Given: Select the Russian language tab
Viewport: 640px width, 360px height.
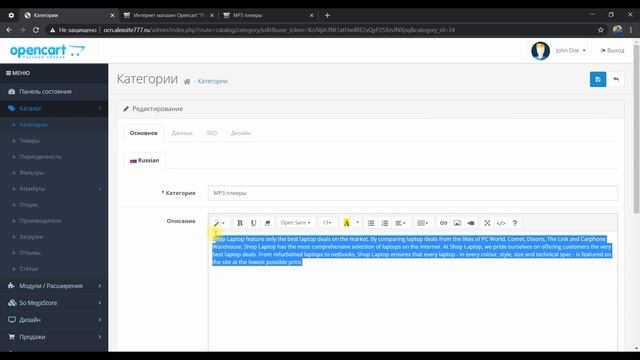Looking at the screenshot, I should pyautogui.click(x=144, y=160).
